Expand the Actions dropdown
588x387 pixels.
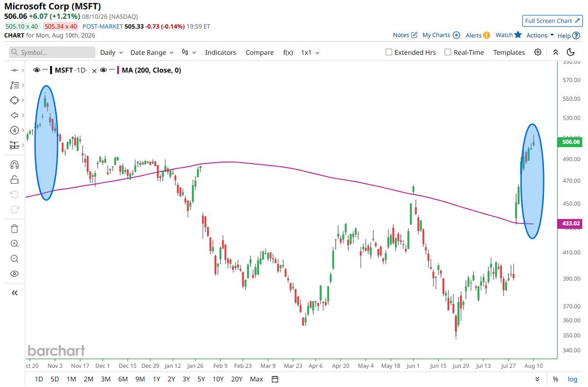coord(540,35)
